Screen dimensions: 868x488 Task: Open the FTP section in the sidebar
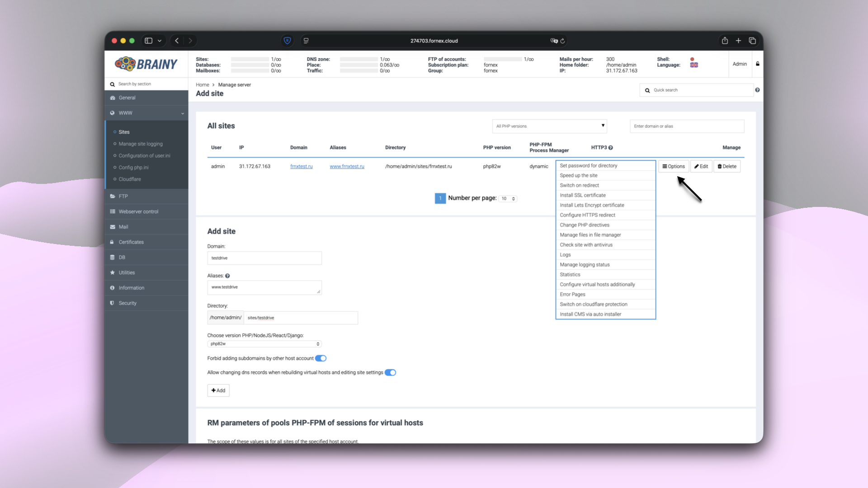click(x=123, y=196)
